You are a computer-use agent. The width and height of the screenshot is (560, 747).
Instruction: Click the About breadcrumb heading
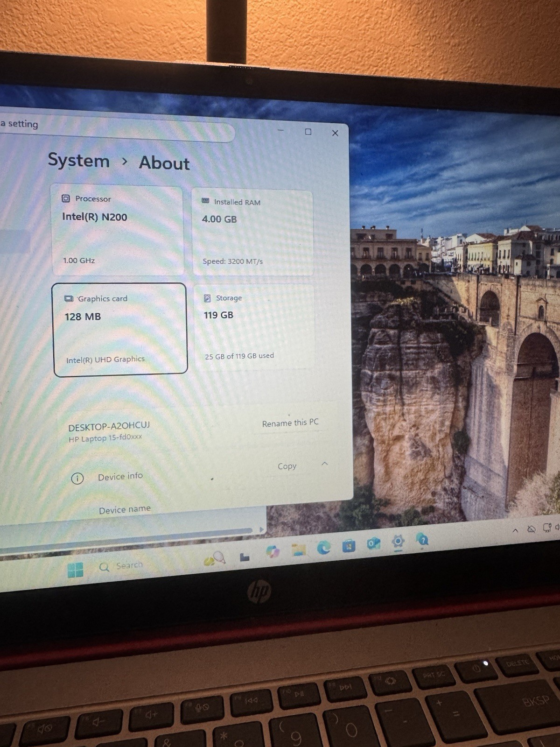(164, 163)
